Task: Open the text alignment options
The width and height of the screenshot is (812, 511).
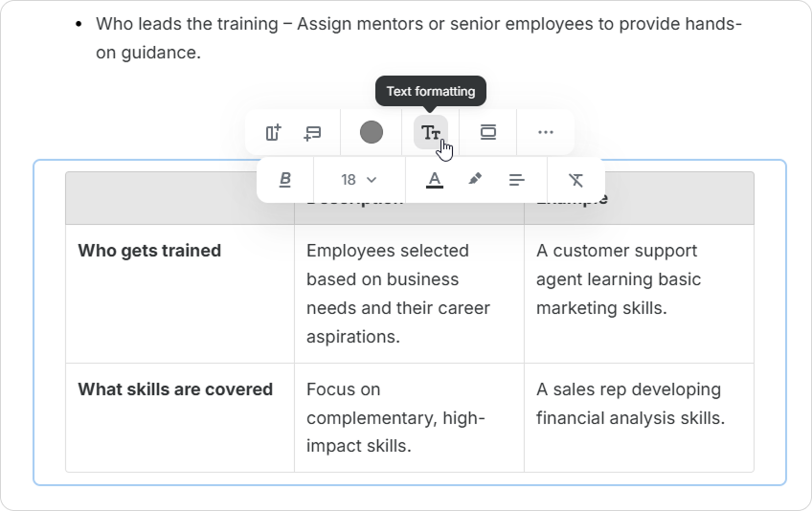Action: click(517, 179)
